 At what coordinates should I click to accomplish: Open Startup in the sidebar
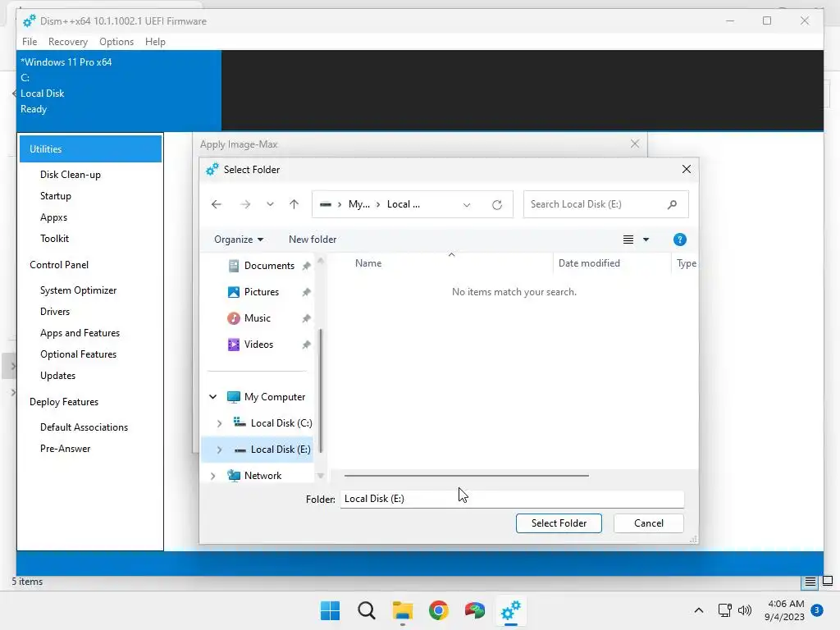[55, 196]
